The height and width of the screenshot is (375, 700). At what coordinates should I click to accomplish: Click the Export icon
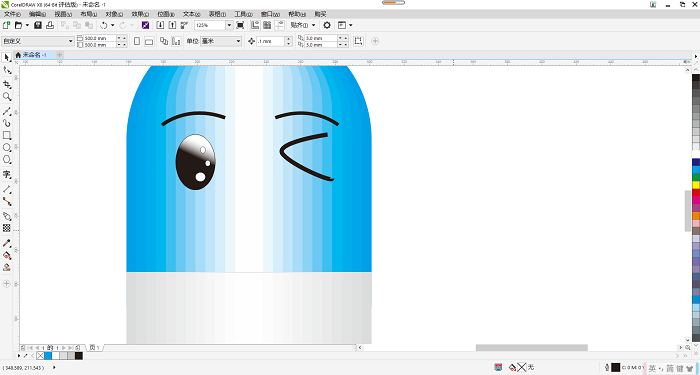[x=172, y=25]
